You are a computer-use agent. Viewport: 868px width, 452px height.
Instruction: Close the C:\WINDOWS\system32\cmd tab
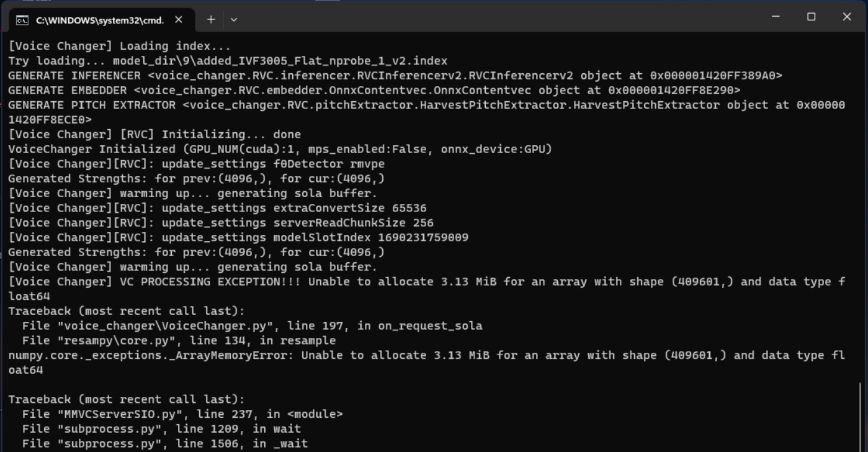pos(178,19)
